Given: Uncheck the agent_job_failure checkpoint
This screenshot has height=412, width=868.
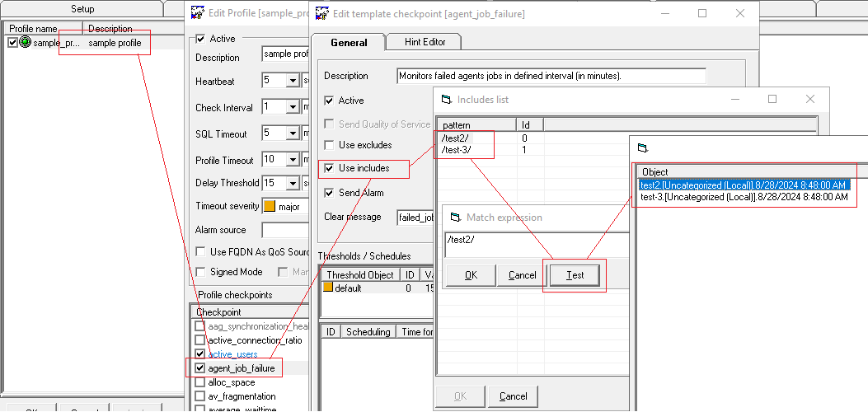Looking at the screenshot, I should point(200,368).
